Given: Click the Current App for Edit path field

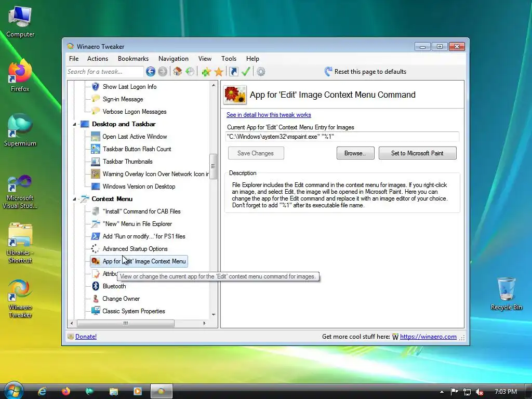Looking at the screenshot, I should [342, 137].
